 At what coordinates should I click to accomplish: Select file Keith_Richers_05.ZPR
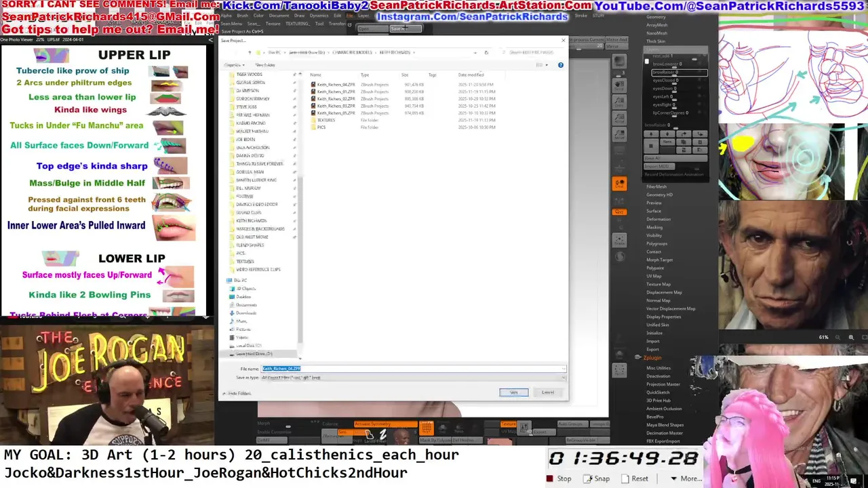pos(336,113)
